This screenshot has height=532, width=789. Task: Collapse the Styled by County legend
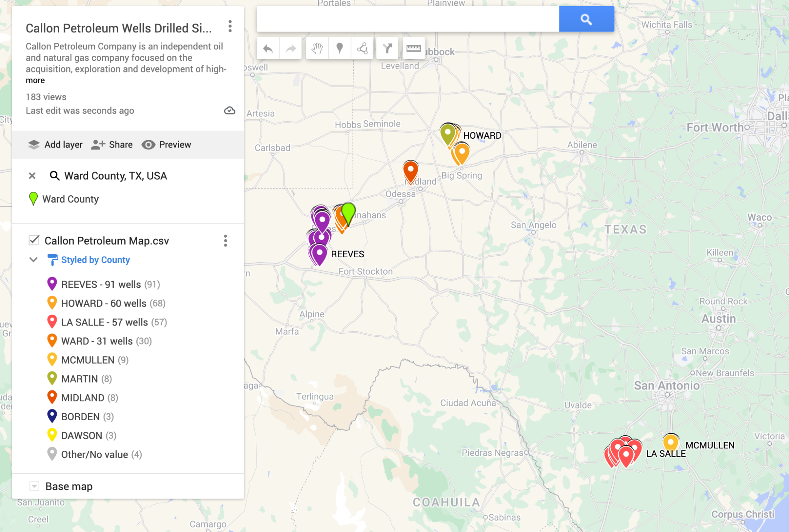(34, 260)
